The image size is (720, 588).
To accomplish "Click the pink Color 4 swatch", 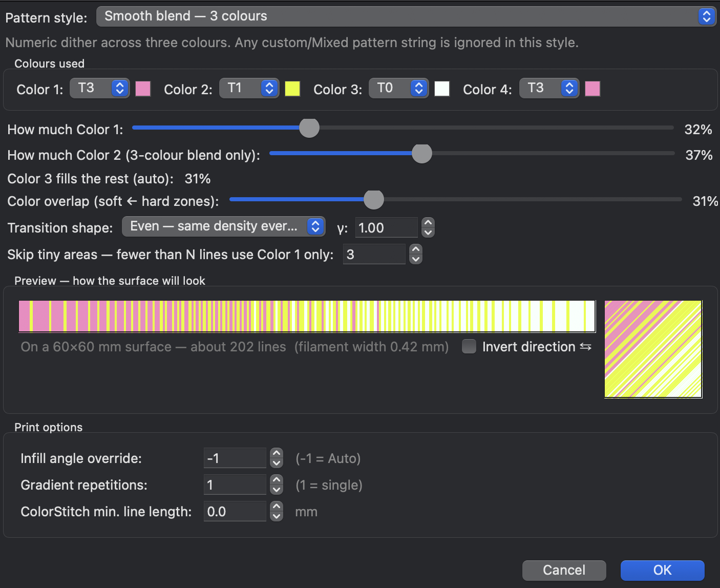I will (x=592, y=89).
